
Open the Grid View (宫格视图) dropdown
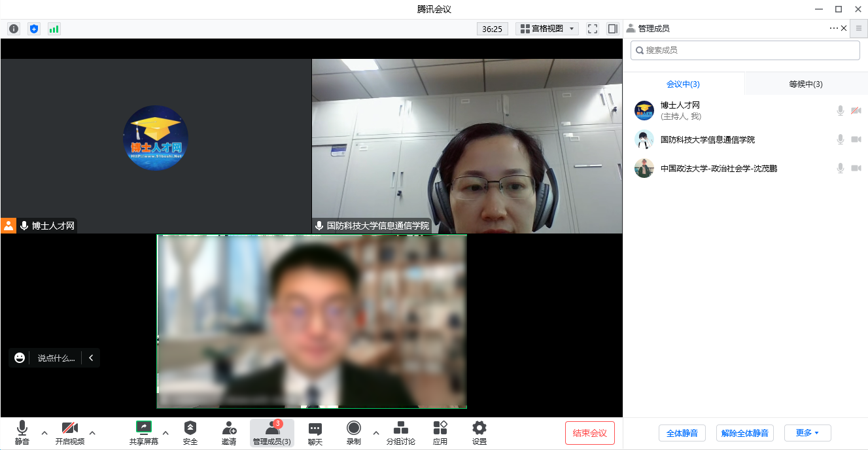547,29
